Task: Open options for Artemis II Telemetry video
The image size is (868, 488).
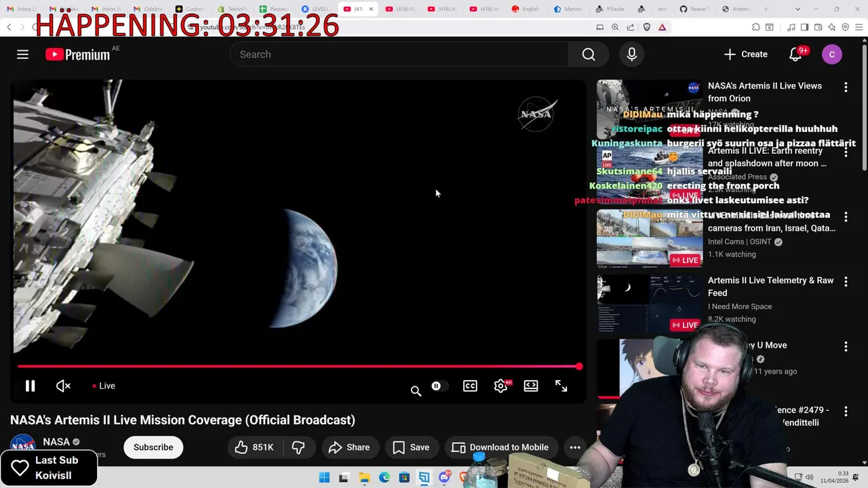Action: click(846, 282)
